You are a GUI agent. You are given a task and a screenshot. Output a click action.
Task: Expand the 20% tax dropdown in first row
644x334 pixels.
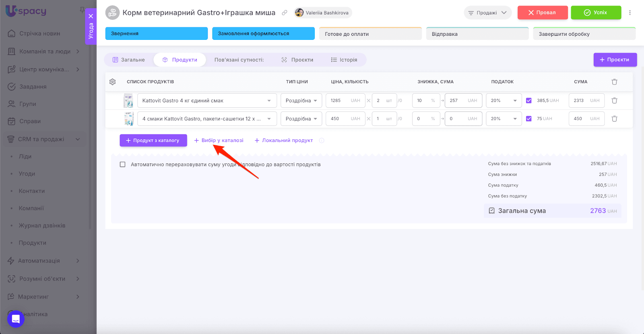504,101
